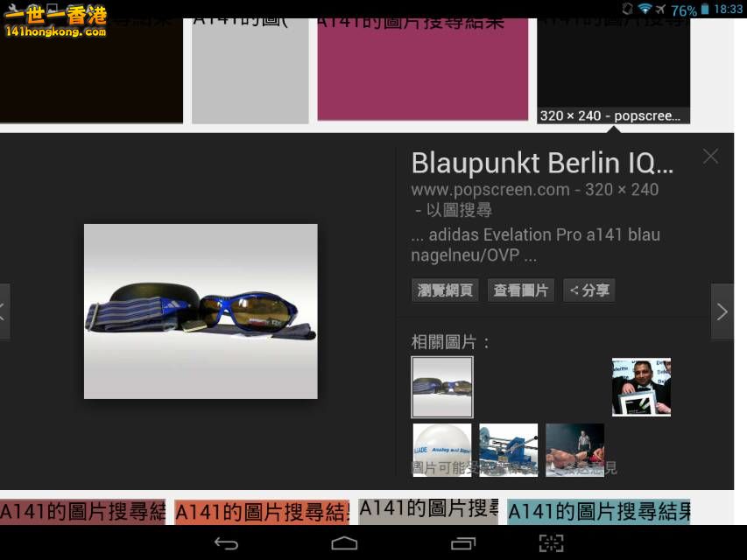Select the sunglasses related image thumbnail
Viewport: 747px width, 560px height.
coord(442,387)
